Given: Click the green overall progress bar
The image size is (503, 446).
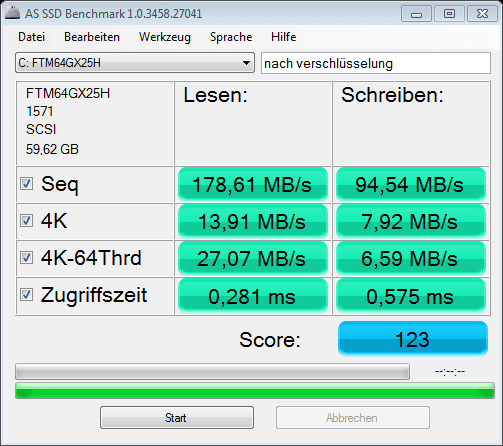Looking at the screenshot, I should (255, 391).
